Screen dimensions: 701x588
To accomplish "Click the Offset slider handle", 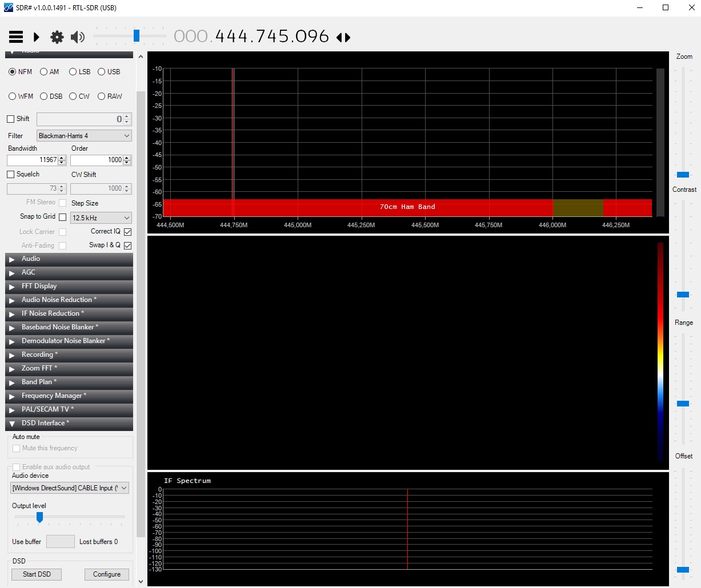I will pos(683,570).
